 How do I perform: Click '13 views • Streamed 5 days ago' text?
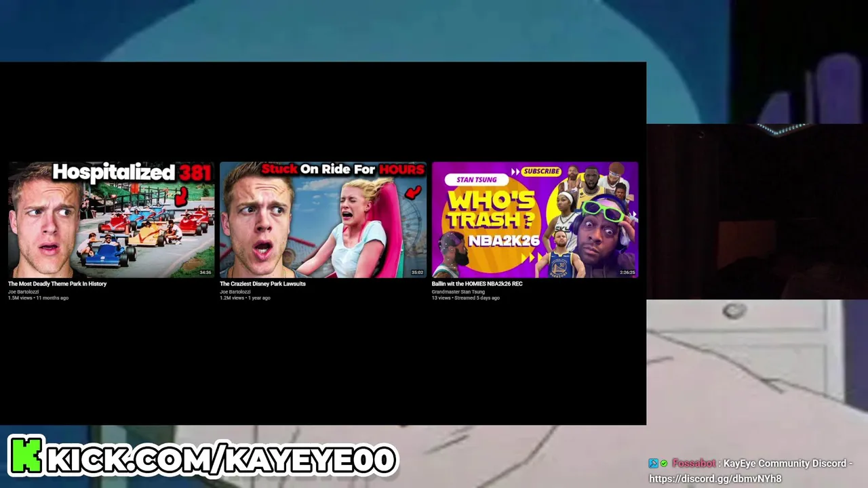(x=466, y=298)
